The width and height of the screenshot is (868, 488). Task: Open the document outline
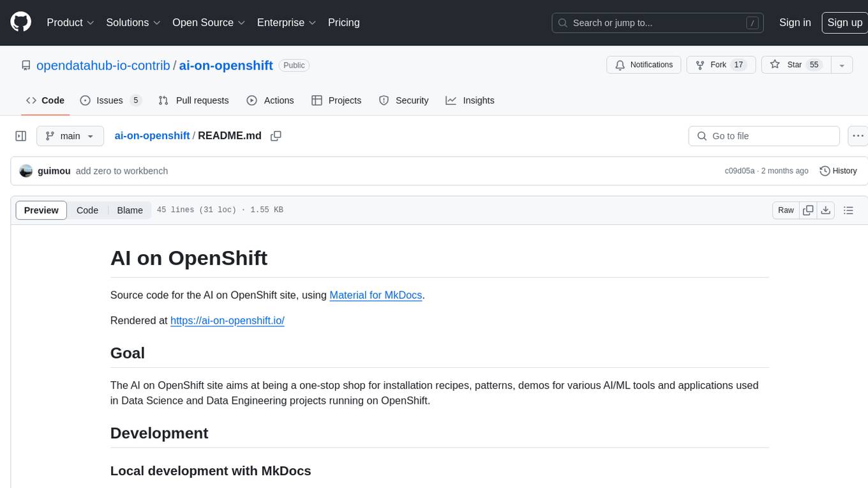[848, 210]
